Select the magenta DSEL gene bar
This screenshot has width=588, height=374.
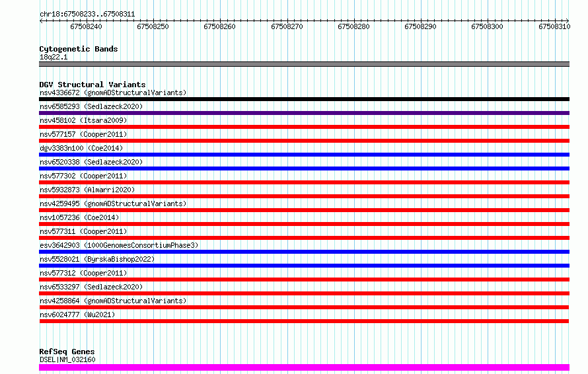click(x=304, y=367)
